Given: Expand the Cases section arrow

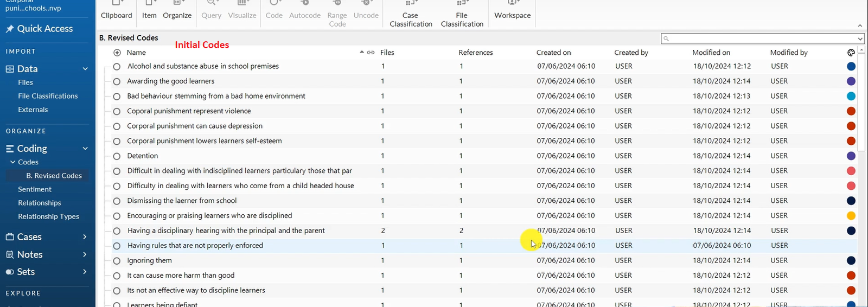Looking at the screenshot, I should tap(85, 237).
